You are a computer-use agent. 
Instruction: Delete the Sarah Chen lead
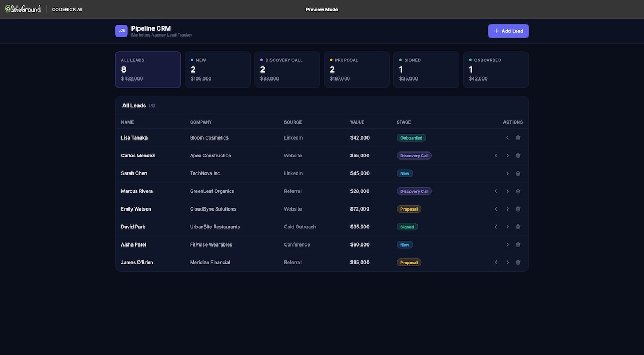[x=518, y=173]
